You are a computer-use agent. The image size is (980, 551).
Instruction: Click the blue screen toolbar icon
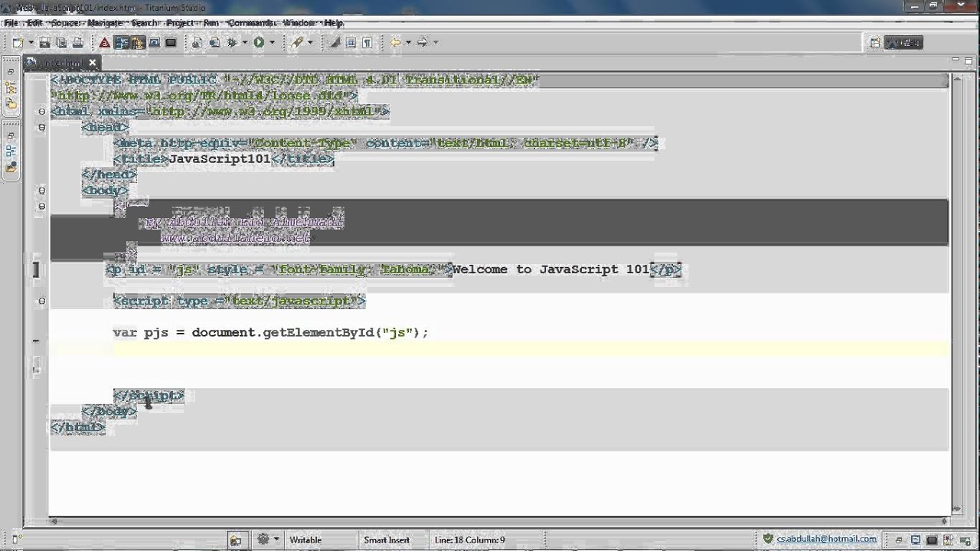(x=154, y=43)
